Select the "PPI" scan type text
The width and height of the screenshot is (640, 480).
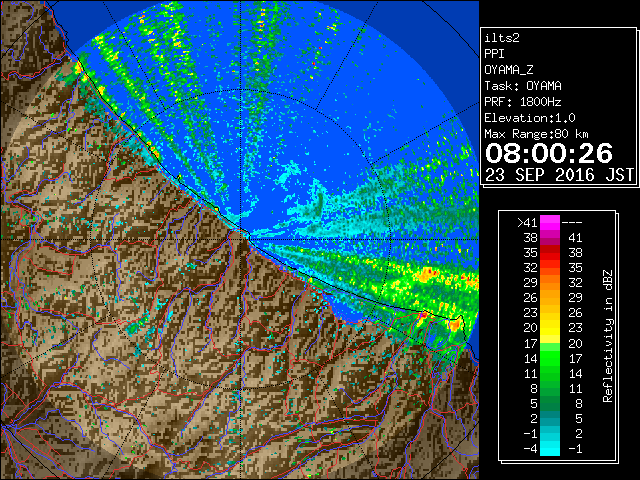point(494,54)
